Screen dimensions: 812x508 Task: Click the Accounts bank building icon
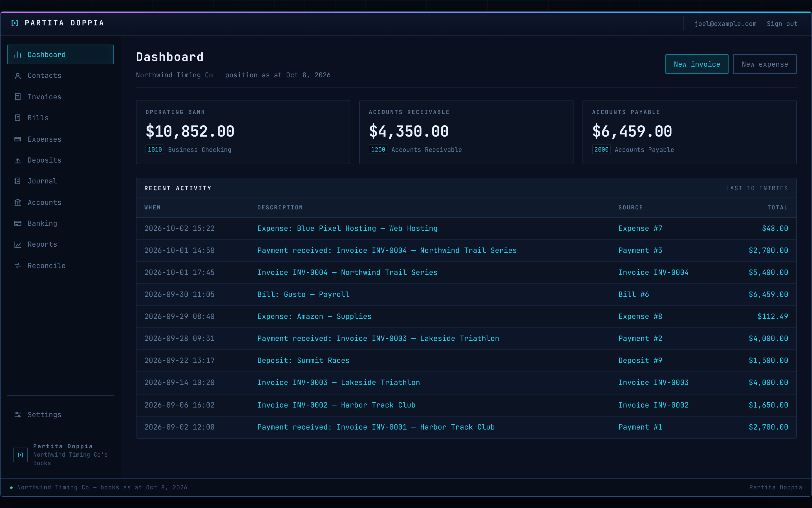point(18,203)
